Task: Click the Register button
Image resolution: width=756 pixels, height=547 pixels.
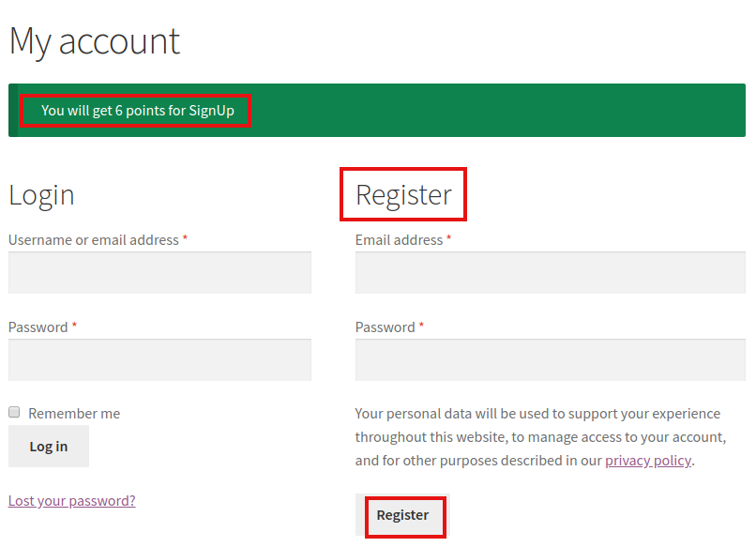Action: (402, 515)
